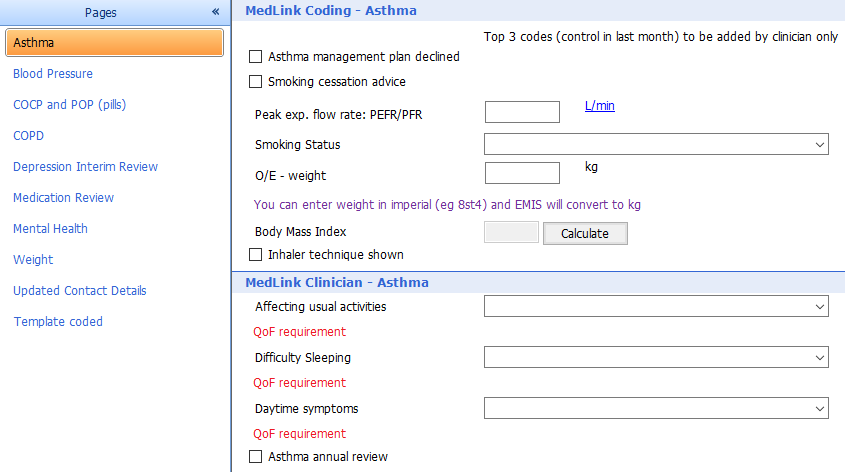
Task: Open the Smoking Status dropdown
Action: pyautogui.click(x=656, y=144)
